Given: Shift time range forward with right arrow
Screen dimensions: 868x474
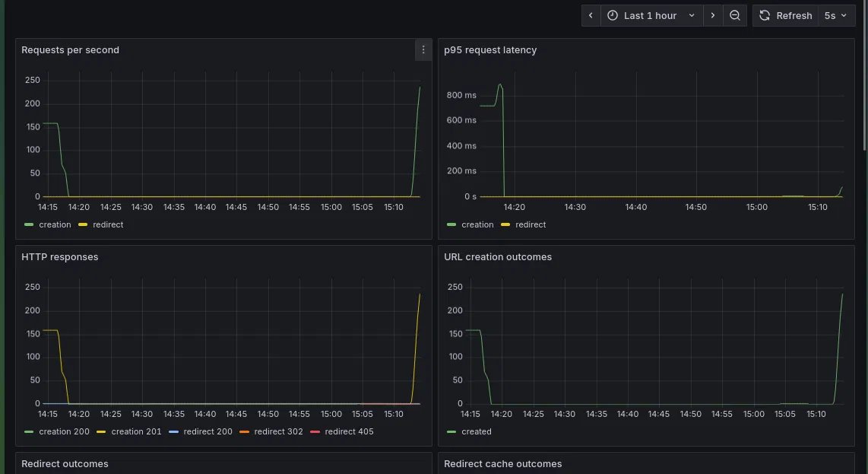Looking at the screenshot, I should click(713, 15).
